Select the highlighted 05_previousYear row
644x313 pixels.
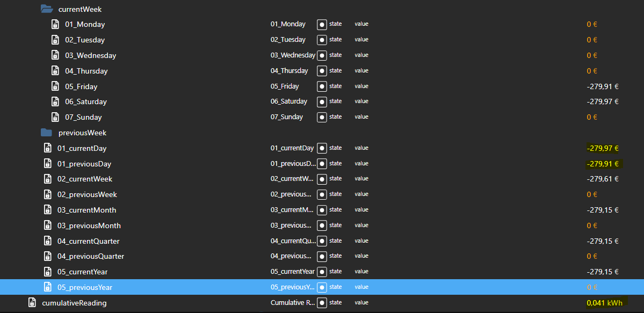pos(322,287)
